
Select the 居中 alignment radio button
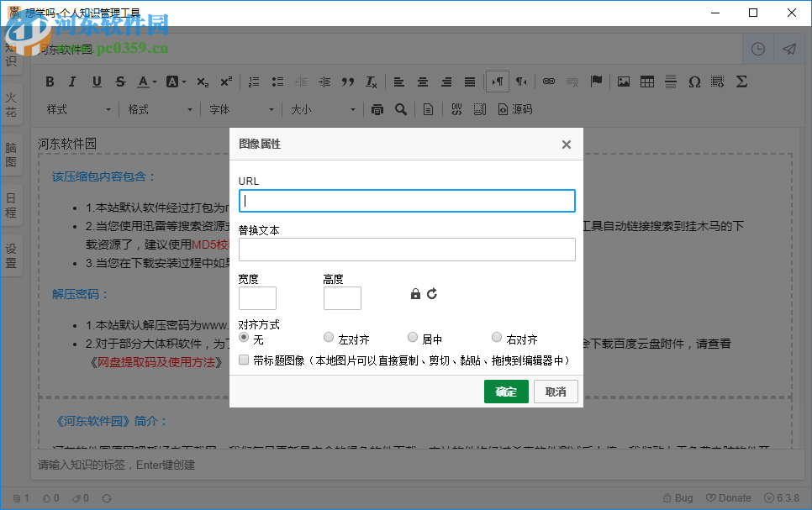[413, 337]
